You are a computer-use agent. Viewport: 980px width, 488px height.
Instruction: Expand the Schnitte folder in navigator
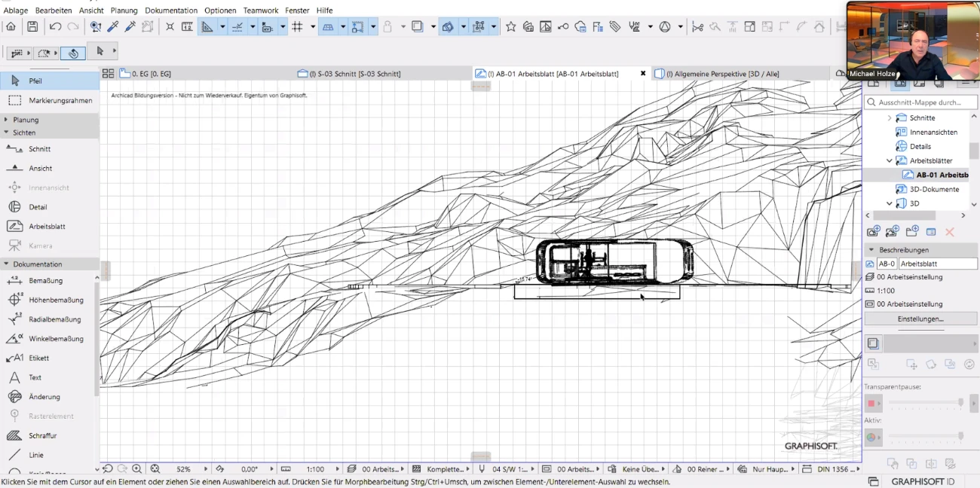[x=890, y=118]
